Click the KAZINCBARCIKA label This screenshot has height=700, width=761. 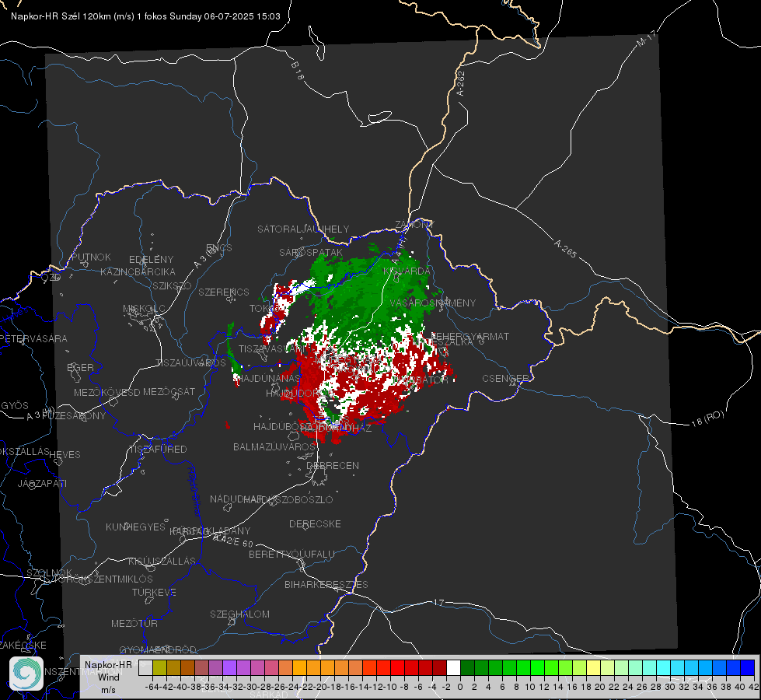[138, 271]
